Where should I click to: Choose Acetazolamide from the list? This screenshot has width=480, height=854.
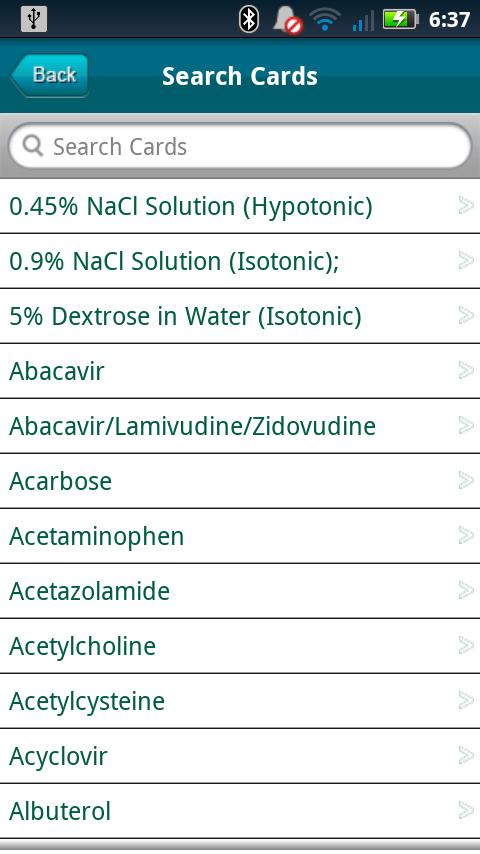(x=240, y=591)
